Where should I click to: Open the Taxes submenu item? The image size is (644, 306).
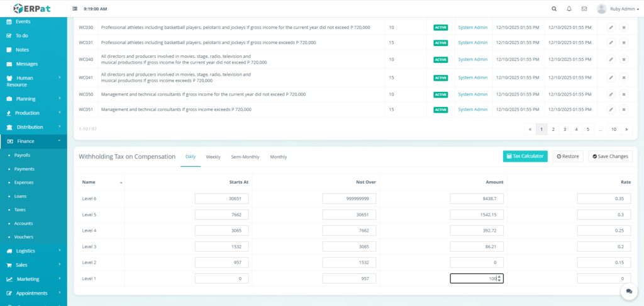[21, 210]
